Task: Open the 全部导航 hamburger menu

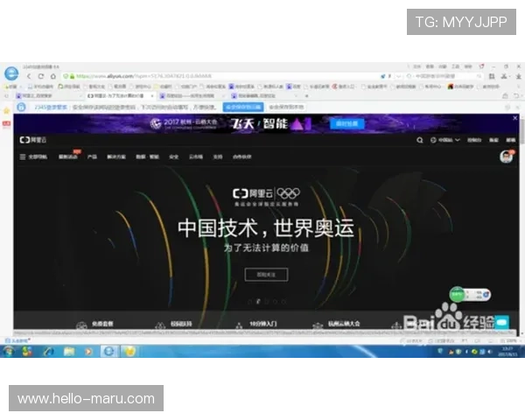Action: tap(33, 157)
